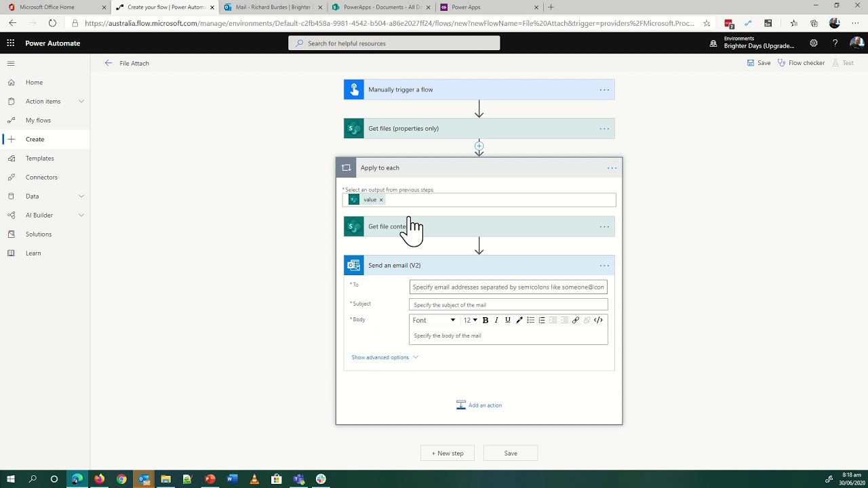Open VLC media player from the taskbar
Image resolution: width=868 pixels, height=488 pixels.
[254, 479]
